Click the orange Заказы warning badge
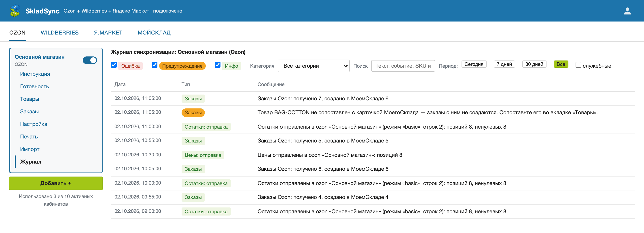Viewport: 644px width, 233px height. coord(193,113)
